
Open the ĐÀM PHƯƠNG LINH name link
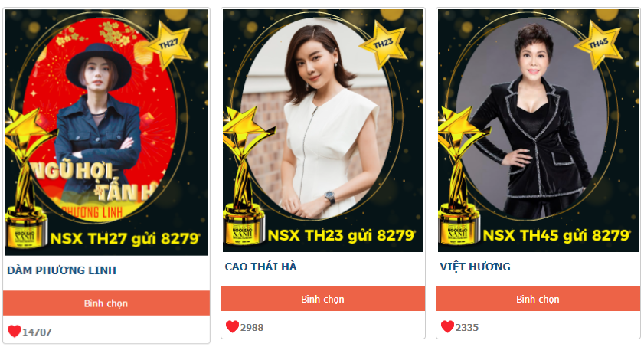point(61,270)
